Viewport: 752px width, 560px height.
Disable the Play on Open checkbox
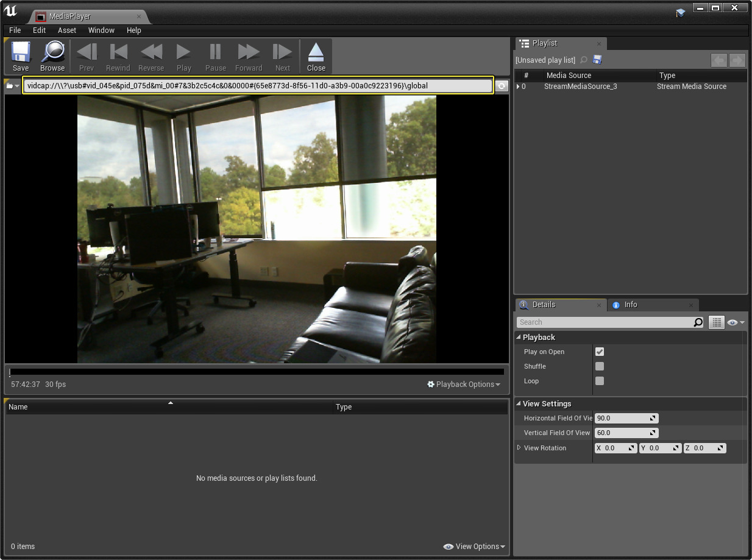[600, 352]
